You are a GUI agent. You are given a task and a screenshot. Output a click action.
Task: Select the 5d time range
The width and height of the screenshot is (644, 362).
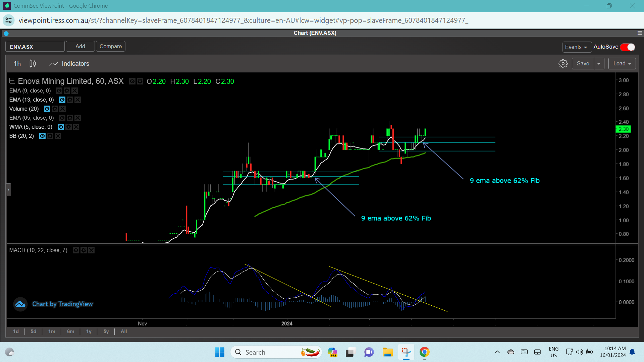click(34, 331)
